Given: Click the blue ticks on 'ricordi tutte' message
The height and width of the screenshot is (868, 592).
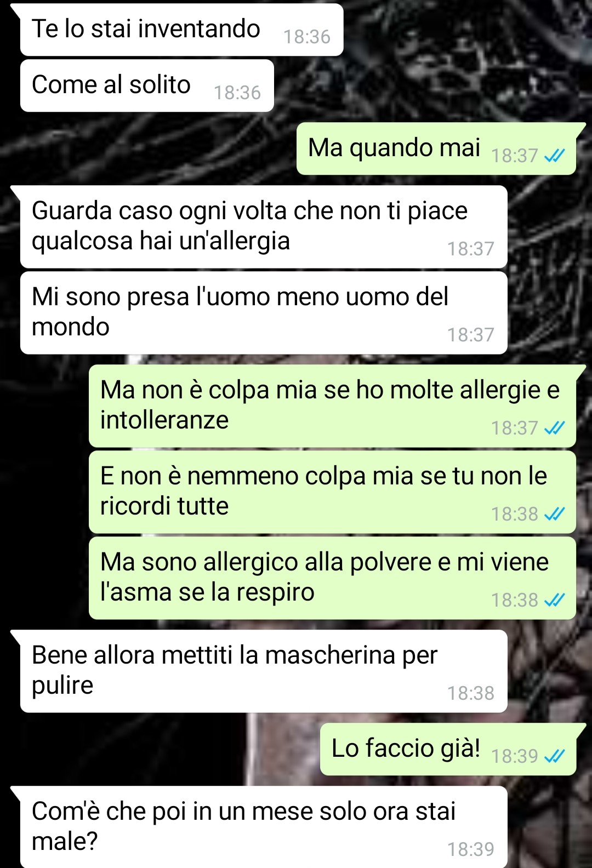Looking at the screenshot, I should (x=555, y=514).
